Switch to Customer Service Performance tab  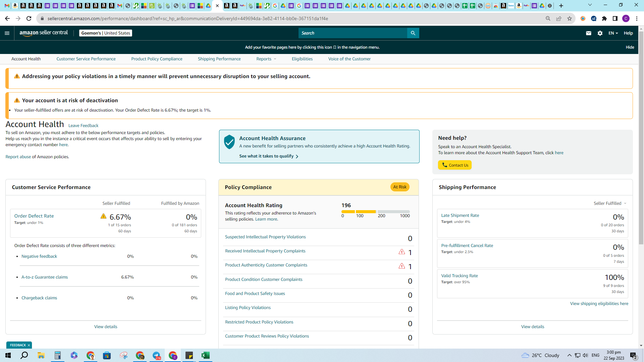pos(86,59)
